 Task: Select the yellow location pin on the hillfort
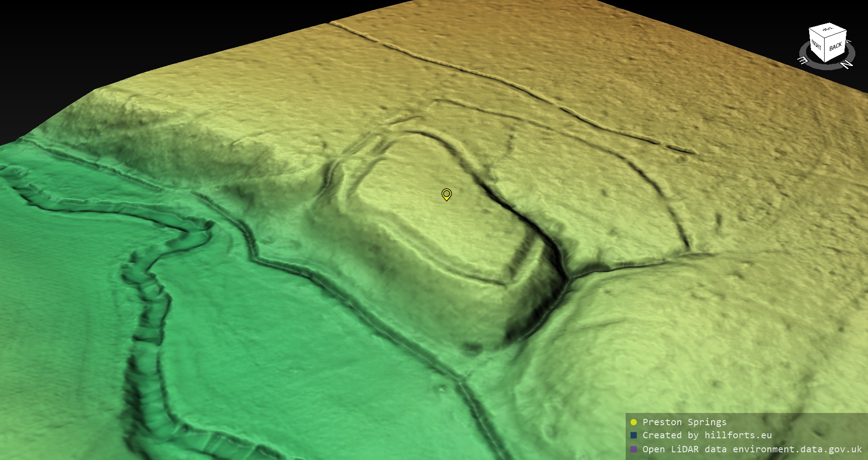[x=446, y=194]
